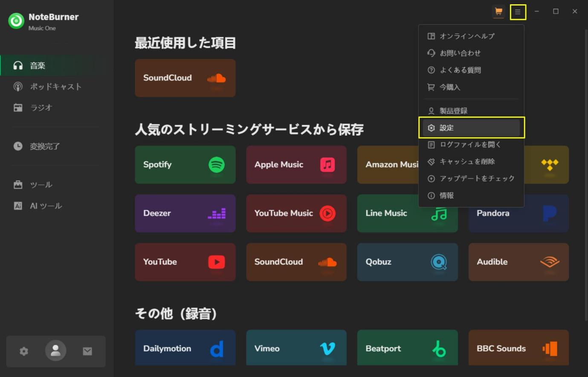Screen dimensions: 588x377
Task: Choose 製品登録 menu entry
Action: point(471,111)
